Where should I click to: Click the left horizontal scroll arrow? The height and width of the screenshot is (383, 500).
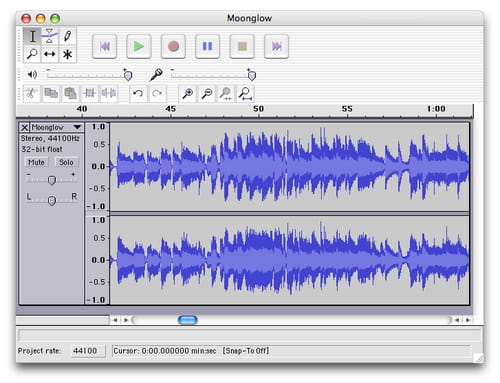115,320
